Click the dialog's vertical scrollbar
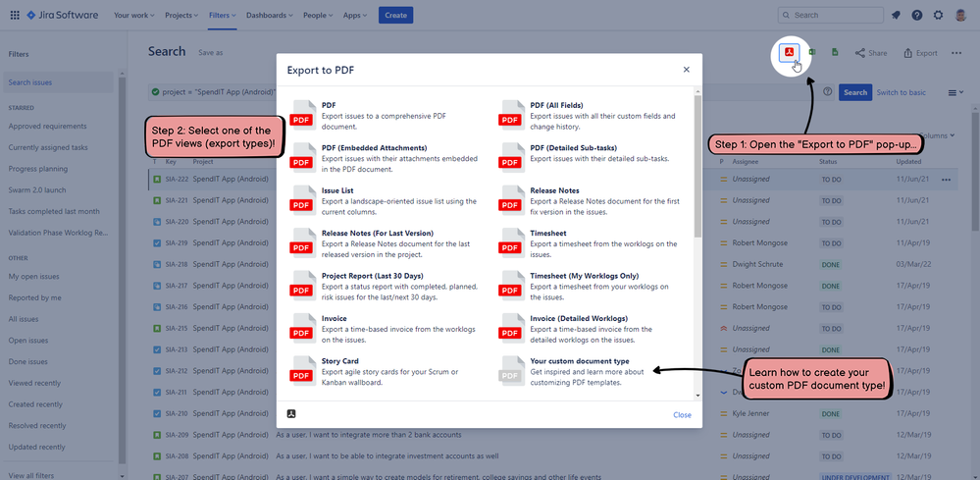Screen dimensions: 980x480 click(698, 166)
